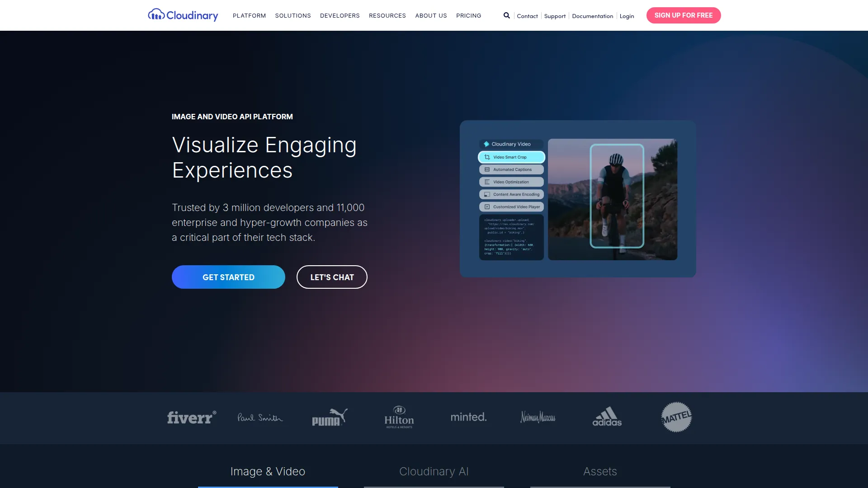Click the minted. logo
Viewport: 868px width, 488px height.
(469, 417)
